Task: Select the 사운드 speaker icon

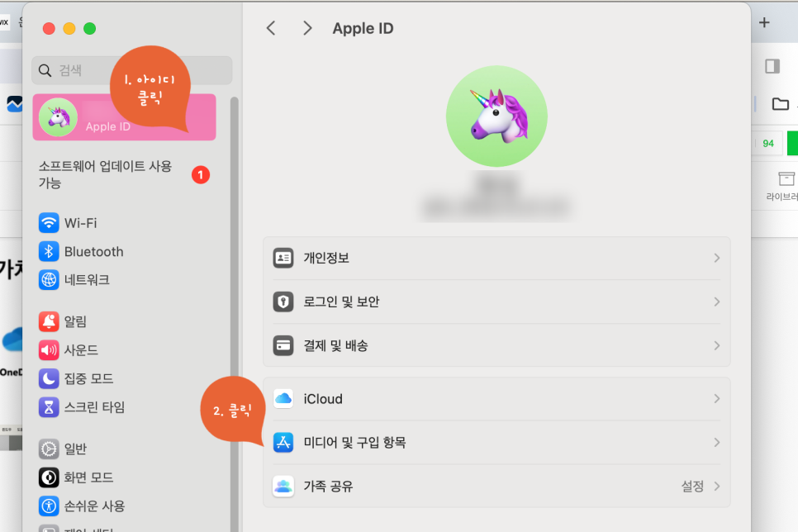Action: (49, 350)
